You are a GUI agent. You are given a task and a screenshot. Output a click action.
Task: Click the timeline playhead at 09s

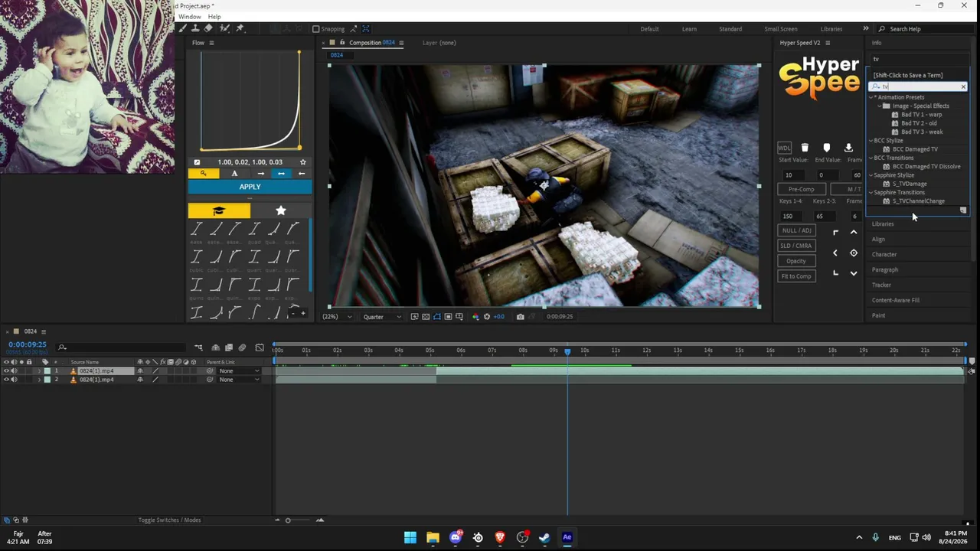[567, 350]
